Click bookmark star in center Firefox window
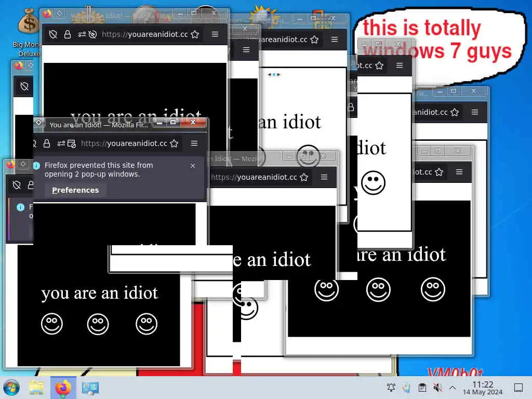 (304, 177)
